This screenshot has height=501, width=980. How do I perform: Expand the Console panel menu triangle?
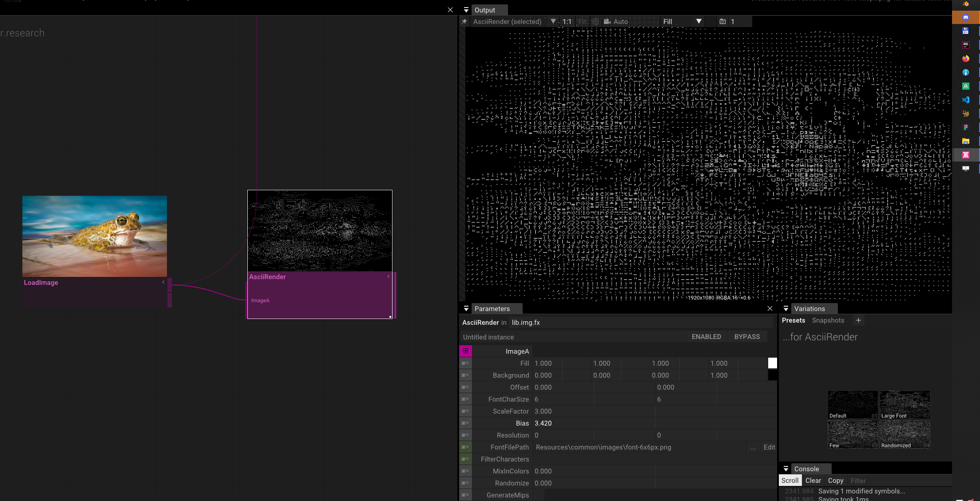pyautogui.click(x=786, y=469)
